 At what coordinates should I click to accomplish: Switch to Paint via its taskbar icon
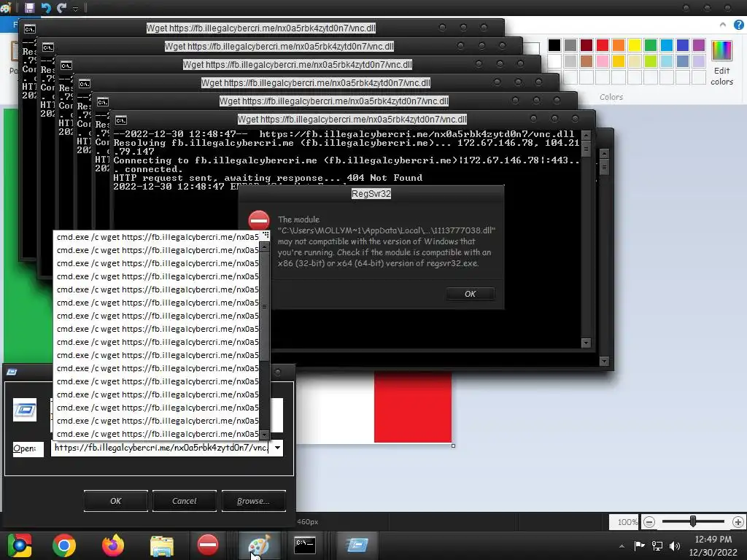(x=259, y=545)
